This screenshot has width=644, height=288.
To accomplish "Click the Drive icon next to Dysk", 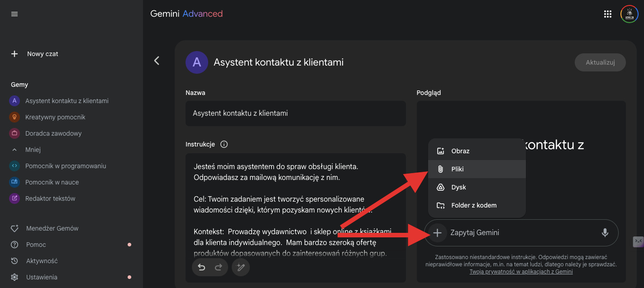I will click(x=440, y=187).
